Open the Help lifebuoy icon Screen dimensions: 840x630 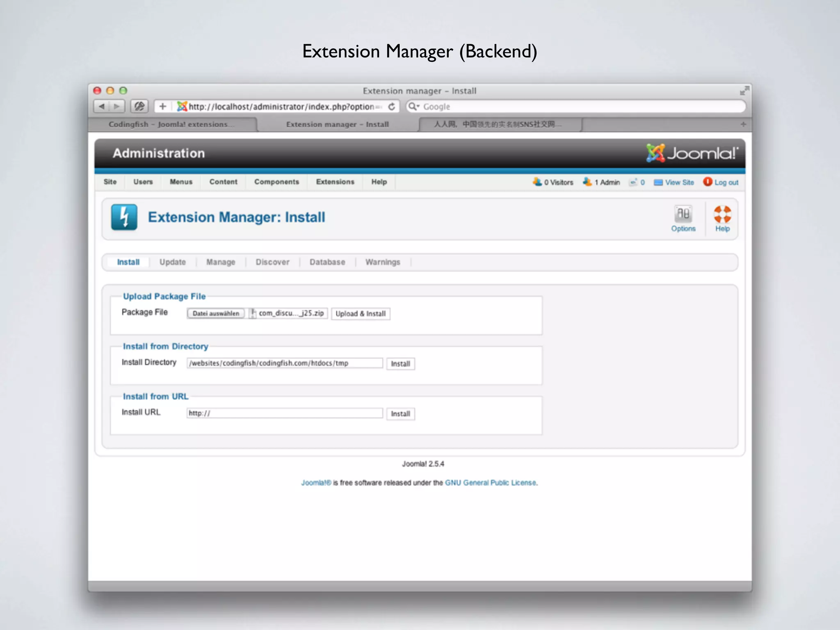point(722,219)
